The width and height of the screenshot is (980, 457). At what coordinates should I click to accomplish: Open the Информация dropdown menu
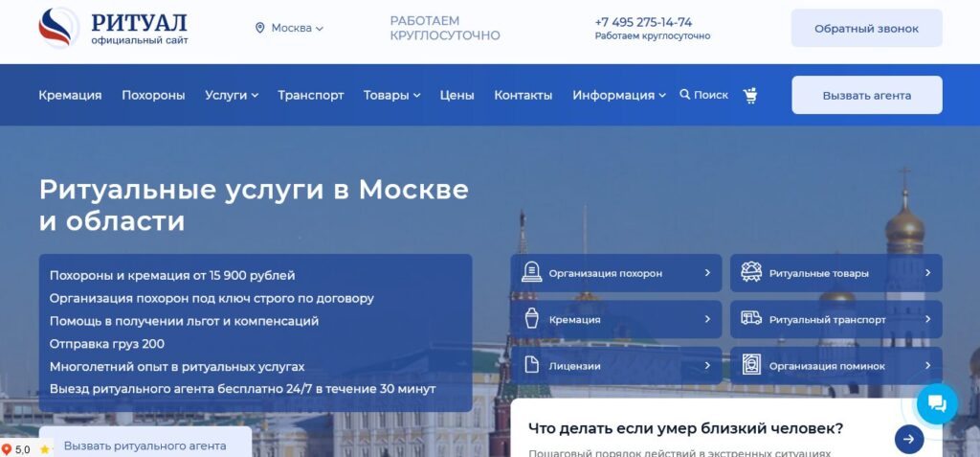619,95
